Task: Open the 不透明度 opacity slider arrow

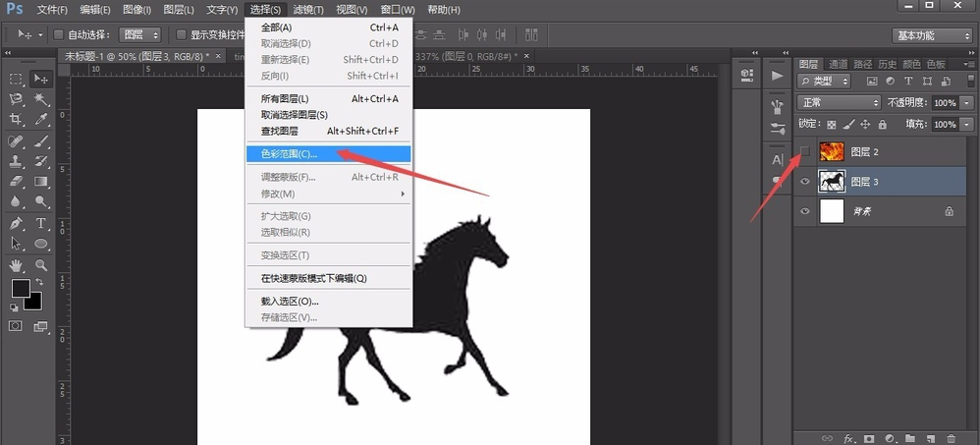Action: click(967, 102)
